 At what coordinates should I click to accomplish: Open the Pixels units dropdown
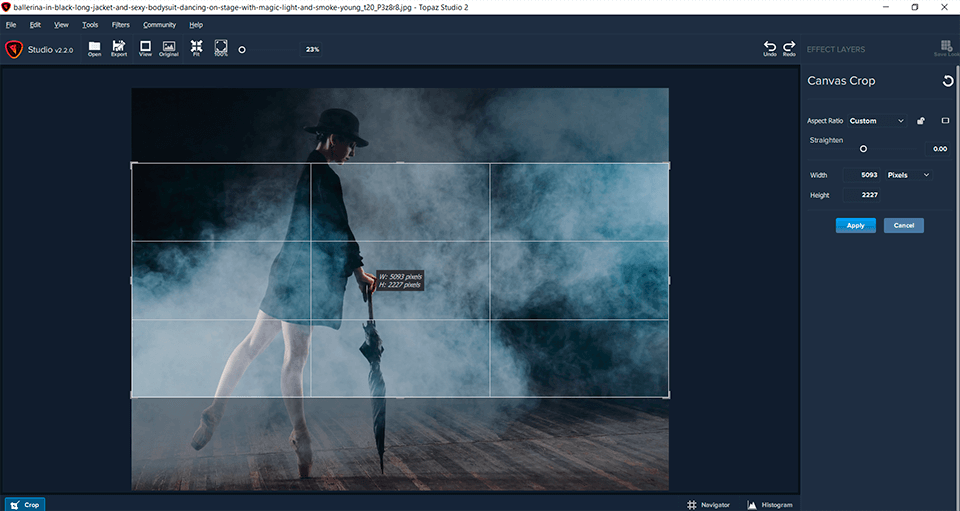pos(908,175)
